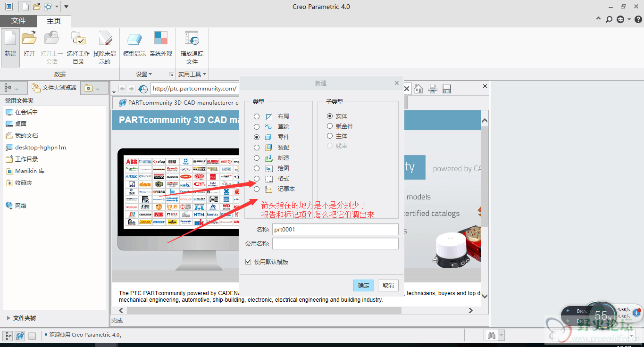The height and width of the screenshot is (347, 644).
Task: Click the browser print icon
Action: [x=433, y=89]
